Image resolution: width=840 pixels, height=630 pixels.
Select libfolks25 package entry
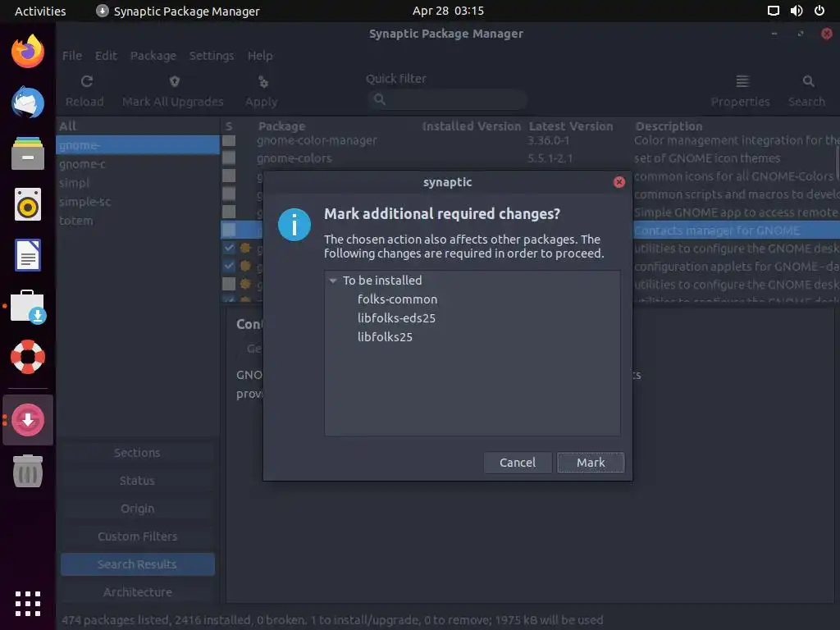point(385,336)
